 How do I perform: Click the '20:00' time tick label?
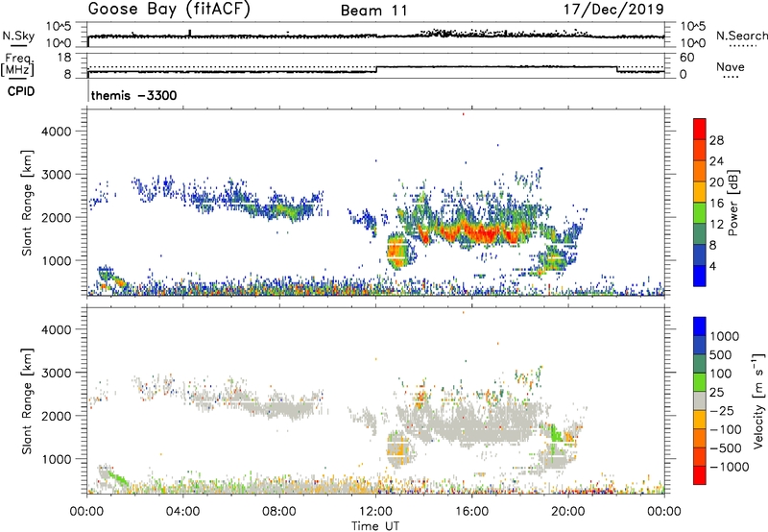point(567,512)
